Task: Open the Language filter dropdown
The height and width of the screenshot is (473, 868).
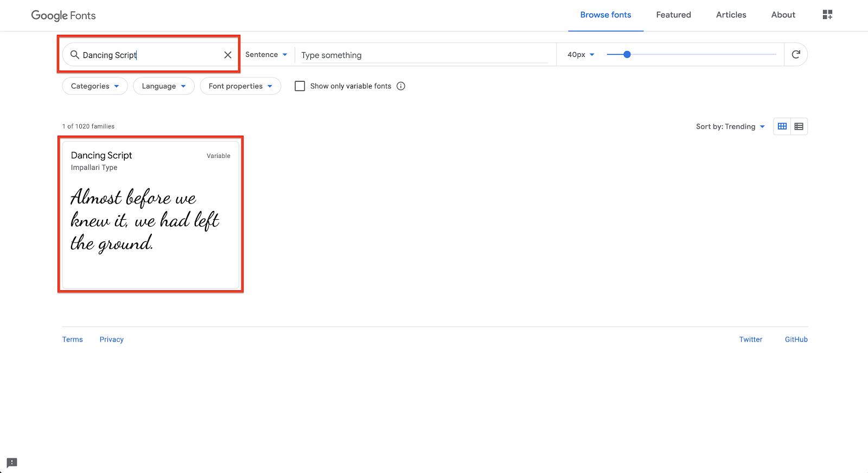Action: click(163, 86)
